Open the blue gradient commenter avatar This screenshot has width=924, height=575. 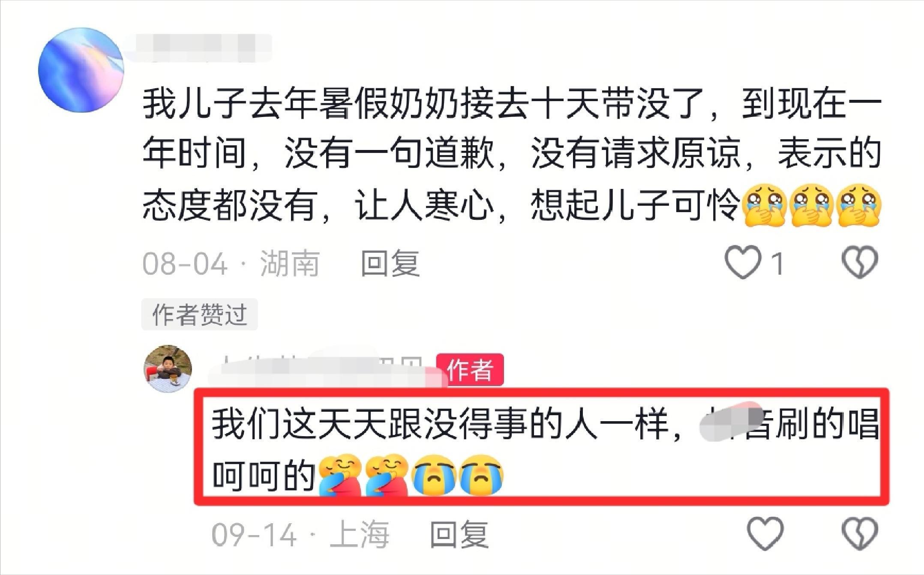click(x=81, y=70)
